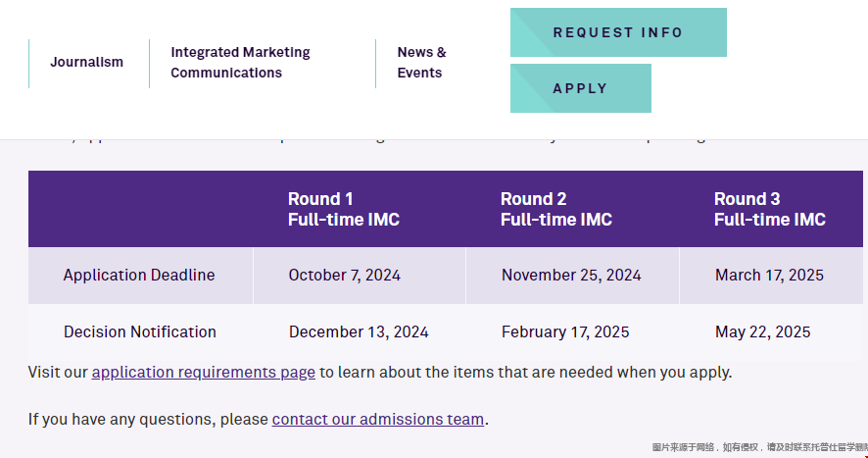
Task: Click the Decision Notification row label
Action: pyautogui.click(x=140, y=331)
